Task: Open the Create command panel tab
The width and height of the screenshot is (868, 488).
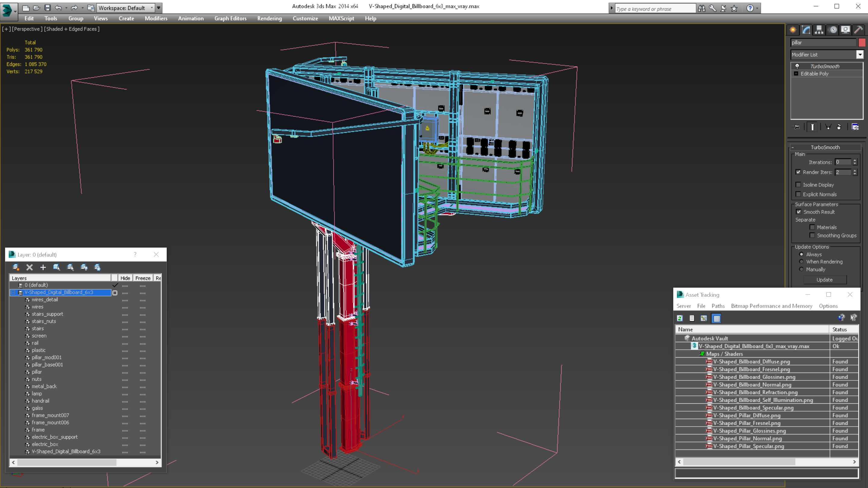Action: coord(793,30)
